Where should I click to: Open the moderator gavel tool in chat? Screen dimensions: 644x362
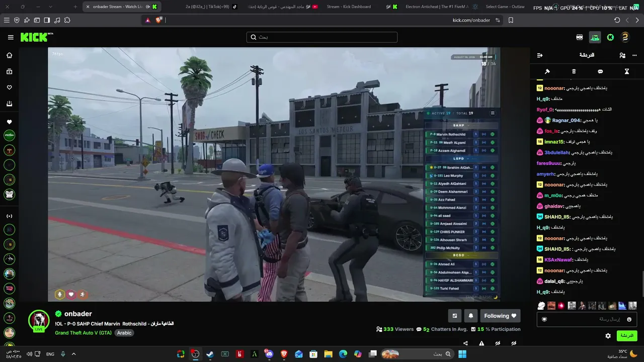547,71
